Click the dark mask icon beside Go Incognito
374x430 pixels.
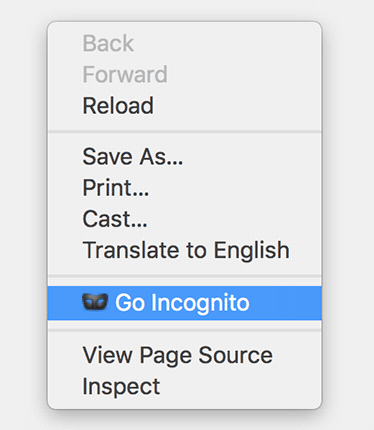pyautogui.click(x=95, y=302)
